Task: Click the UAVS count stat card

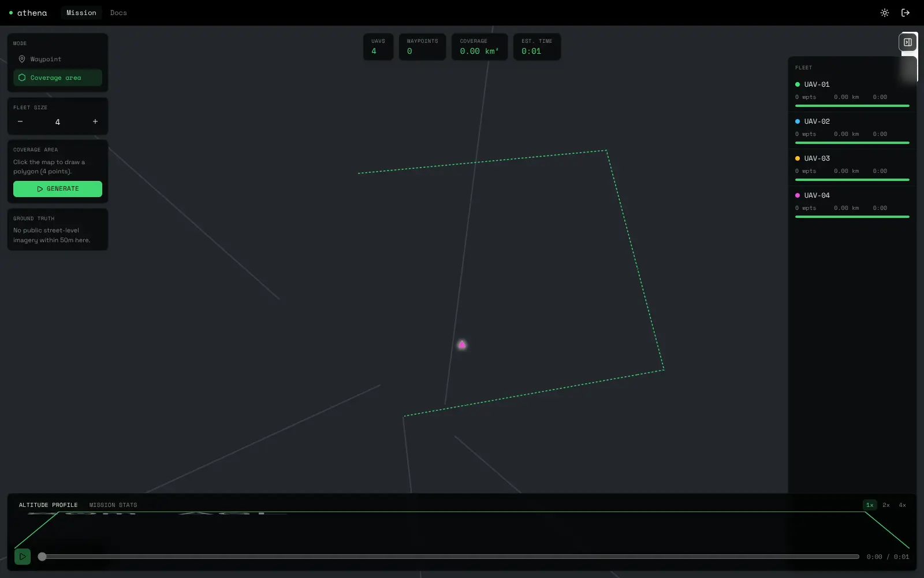Action: [378, 47]
